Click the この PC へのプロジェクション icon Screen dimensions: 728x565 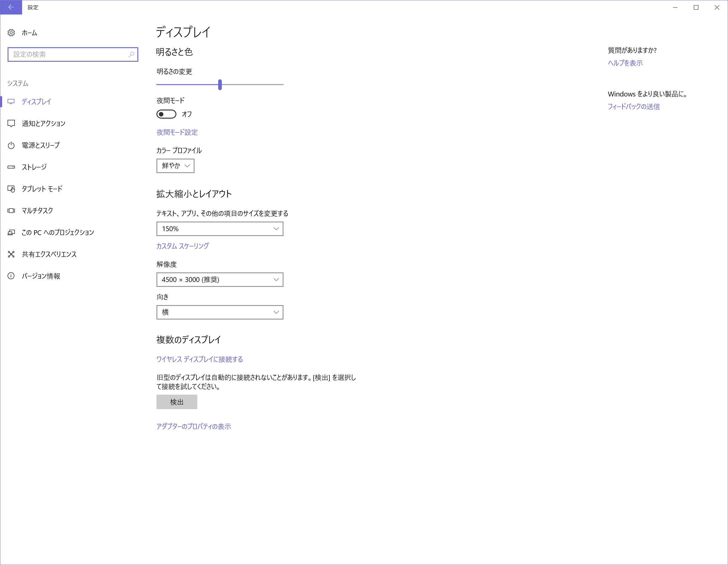[x=11, y=233]
